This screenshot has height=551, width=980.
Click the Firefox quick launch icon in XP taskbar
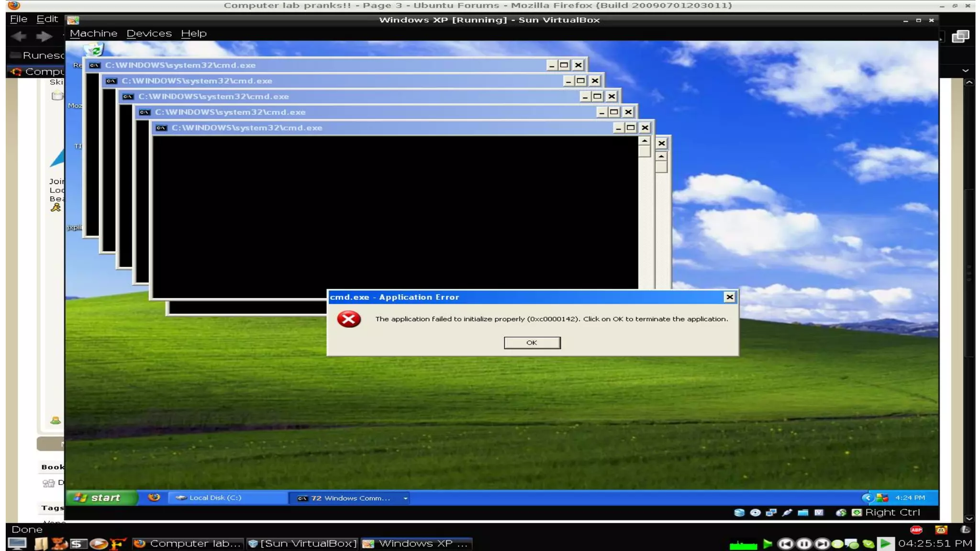click(154, 497)
